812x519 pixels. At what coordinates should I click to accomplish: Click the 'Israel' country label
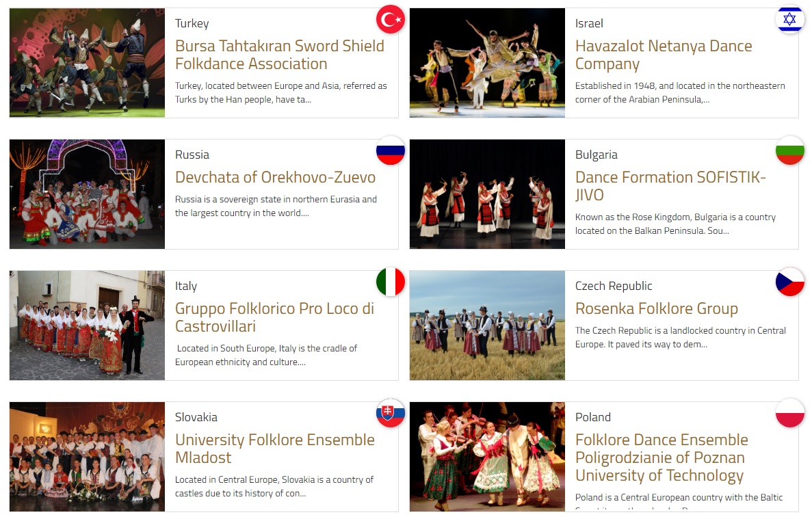tap(589, 23)
